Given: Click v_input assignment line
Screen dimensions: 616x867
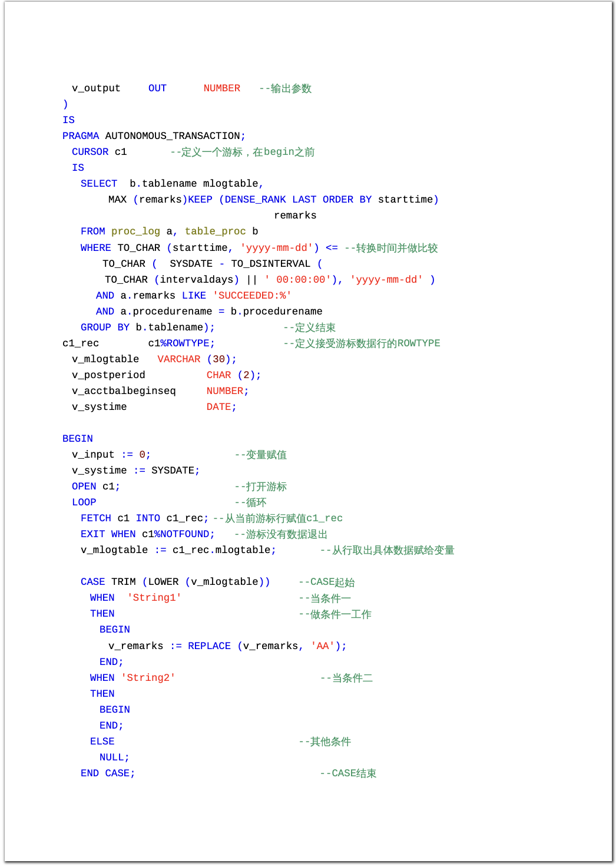Looking at the screenshot, I should 111,455.
